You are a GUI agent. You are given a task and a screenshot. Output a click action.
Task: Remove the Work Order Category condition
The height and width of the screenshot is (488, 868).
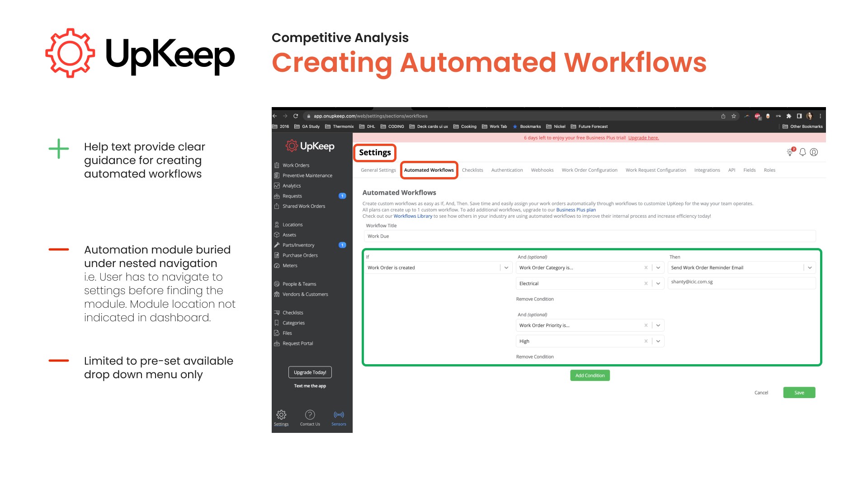pyautogui.click(x=535, y=299)
